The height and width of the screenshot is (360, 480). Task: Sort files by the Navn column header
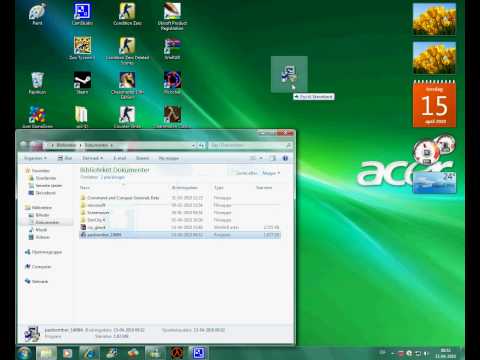85,188
